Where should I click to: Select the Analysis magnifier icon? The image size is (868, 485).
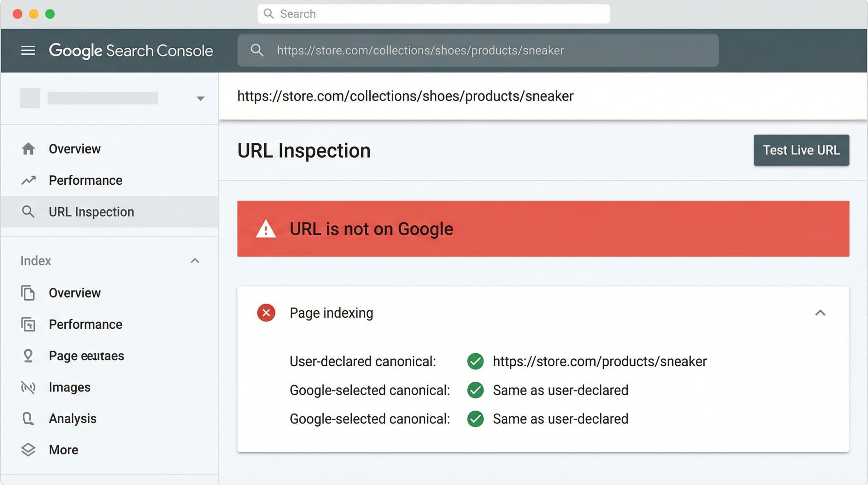click(x=28, y=418)
